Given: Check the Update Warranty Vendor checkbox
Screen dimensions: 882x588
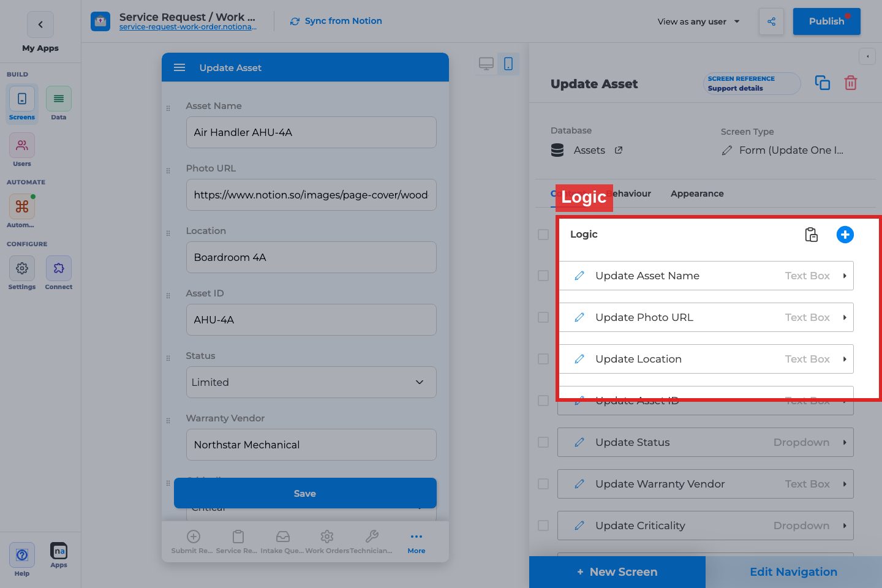Looking at the screenshot, I should (x=543, y=484).
